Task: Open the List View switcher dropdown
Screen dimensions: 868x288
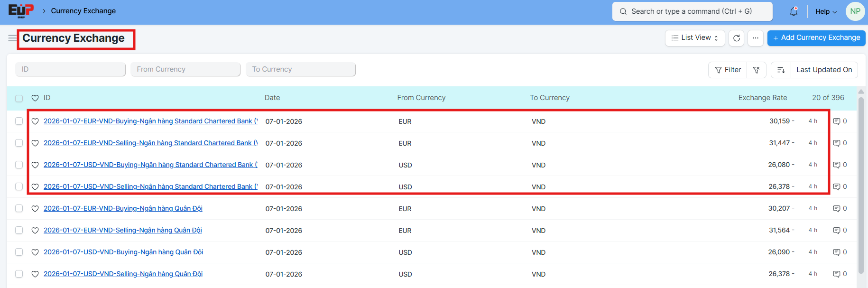Action: tap(694, 38)
